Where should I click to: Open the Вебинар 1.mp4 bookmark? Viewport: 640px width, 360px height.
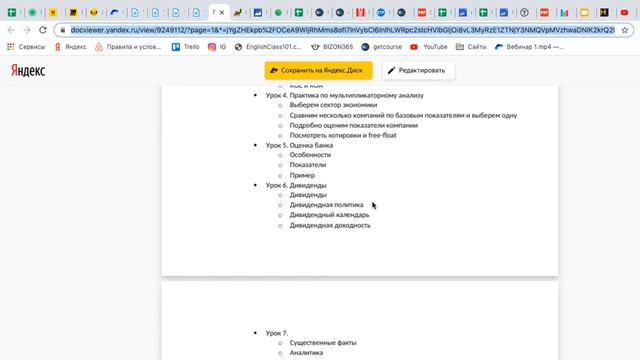(x=529, y=47)
